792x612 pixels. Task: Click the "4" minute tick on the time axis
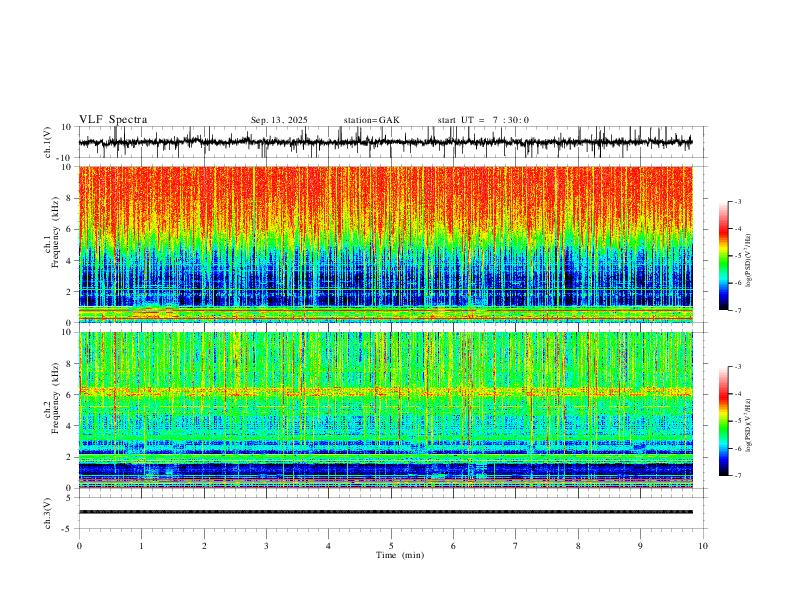click(x=328, y=546)
